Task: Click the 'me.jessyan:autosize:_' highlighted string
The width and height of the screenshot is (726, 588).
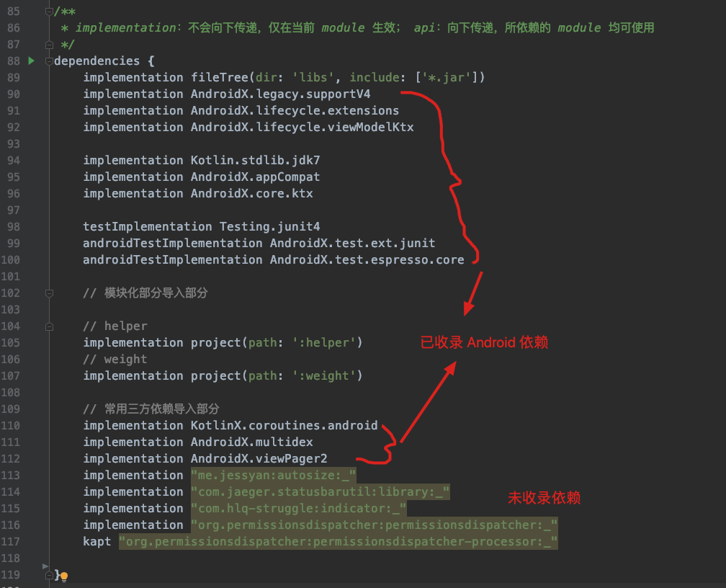Action: click(x=273, y=476)
